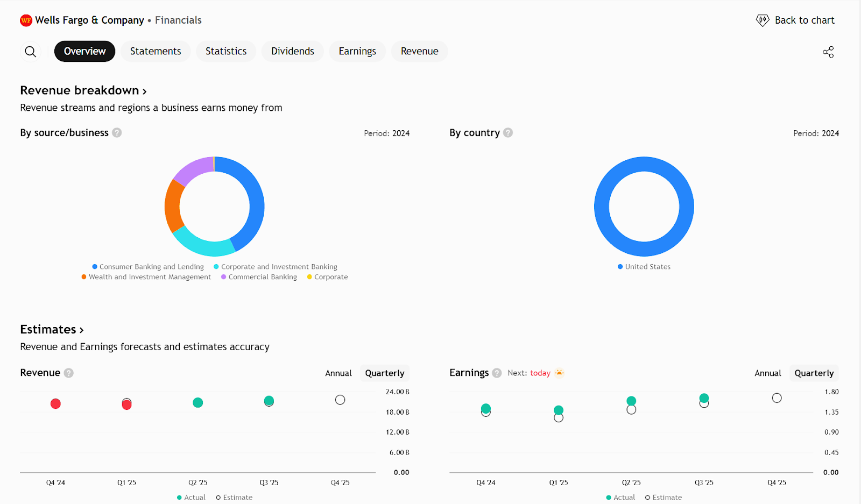
Task: Open the Statistics tab
Action: [226, 51]
